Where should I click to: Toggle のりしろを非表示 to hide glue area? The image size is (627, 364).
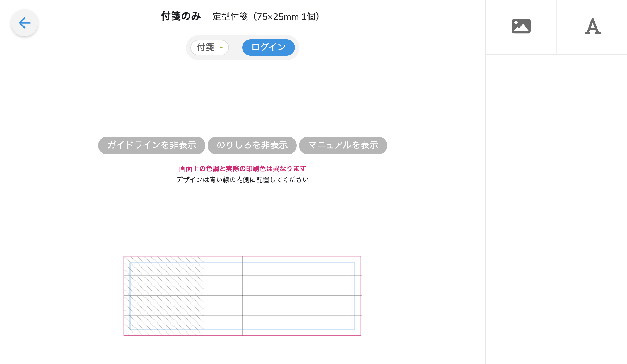pyautogui.click(x=252, y=145)
